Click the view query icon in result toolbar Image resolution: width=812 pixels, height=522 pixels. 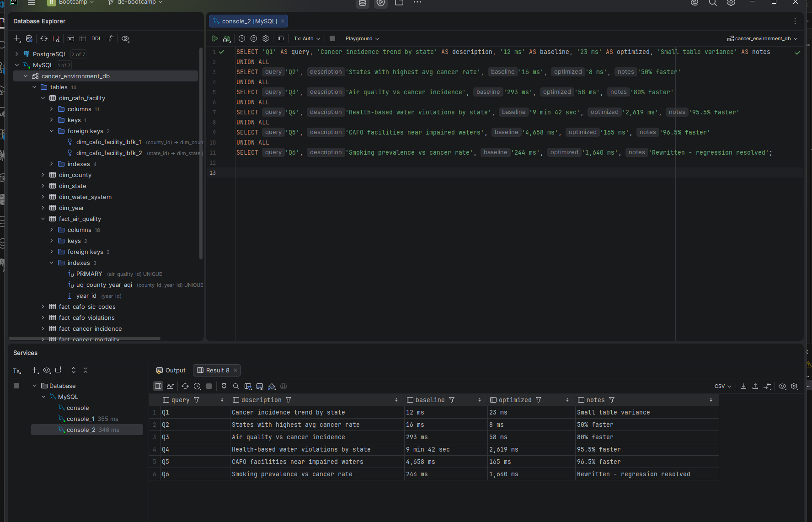pyautogui.click(x=260, y=386)
